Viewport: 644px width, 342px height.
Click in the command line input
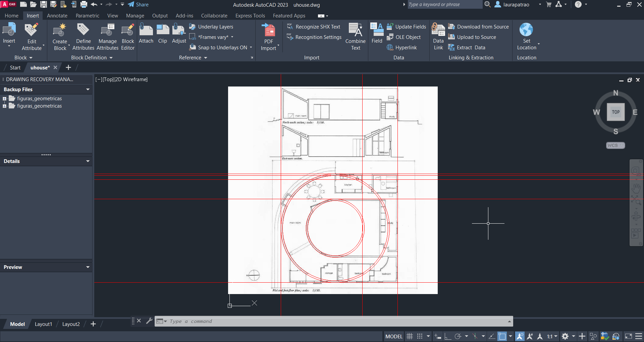(x=337, y=321)
